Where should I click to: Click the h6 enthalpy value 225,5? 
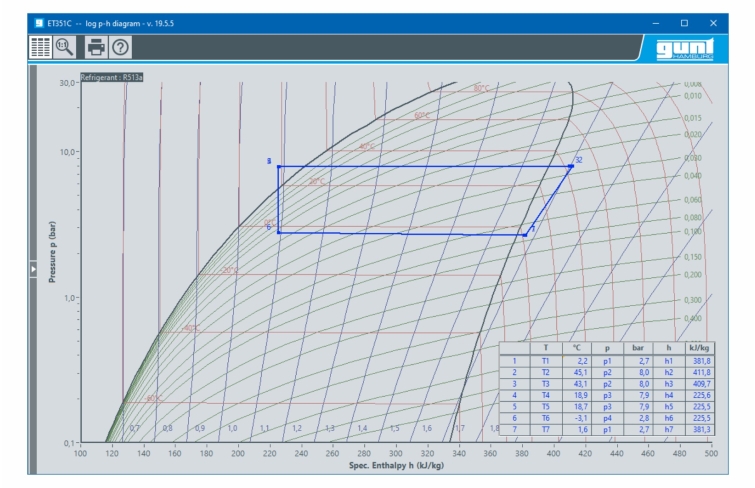coord(700,418)
